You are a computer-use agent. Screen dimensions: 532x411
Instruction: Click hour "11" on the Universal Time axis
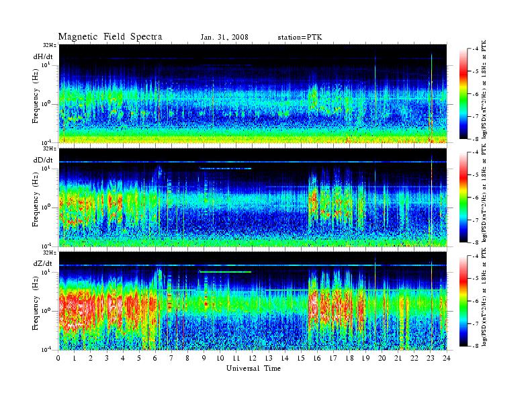click(236, 358)
